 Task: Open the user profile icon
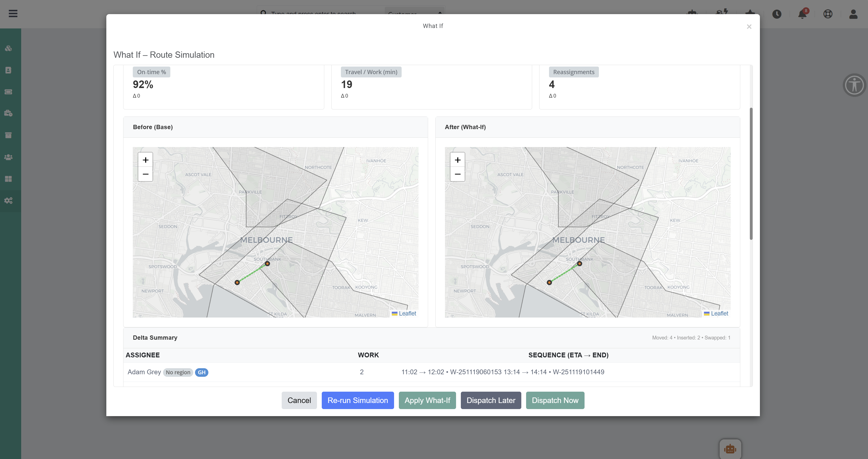click(x=853, y=14)
